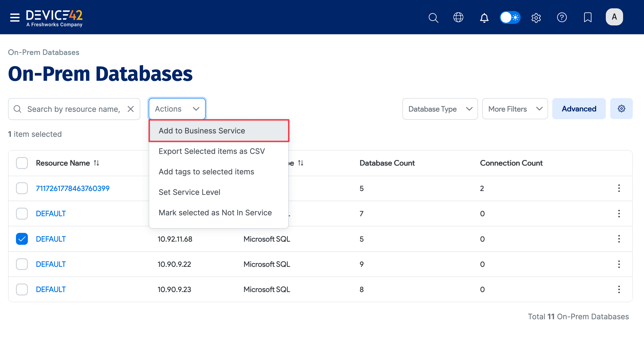Image resolution: width=644 pixels, height=342 pixels.
Task: Open the hamburger navigation menu
Action: point(15,17)
